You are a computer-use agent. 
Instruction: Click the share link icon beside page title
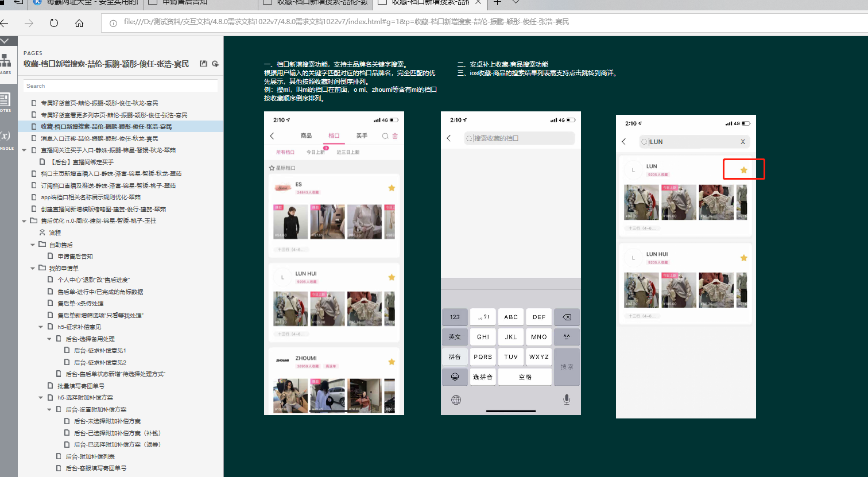pos(203,64)
